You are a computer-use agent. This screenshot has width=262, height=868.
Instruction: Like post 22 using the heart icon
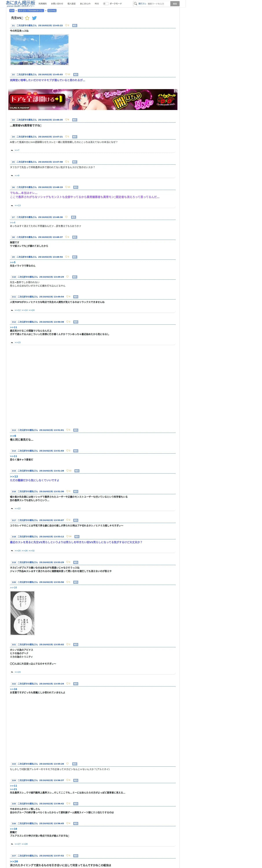tap(67, 684)
